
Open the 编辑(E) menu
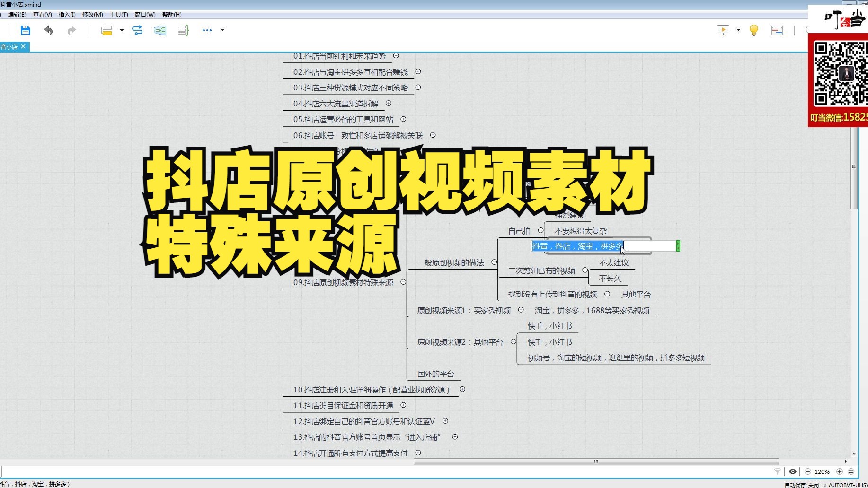pyautogui.click(x=17, y=15)
